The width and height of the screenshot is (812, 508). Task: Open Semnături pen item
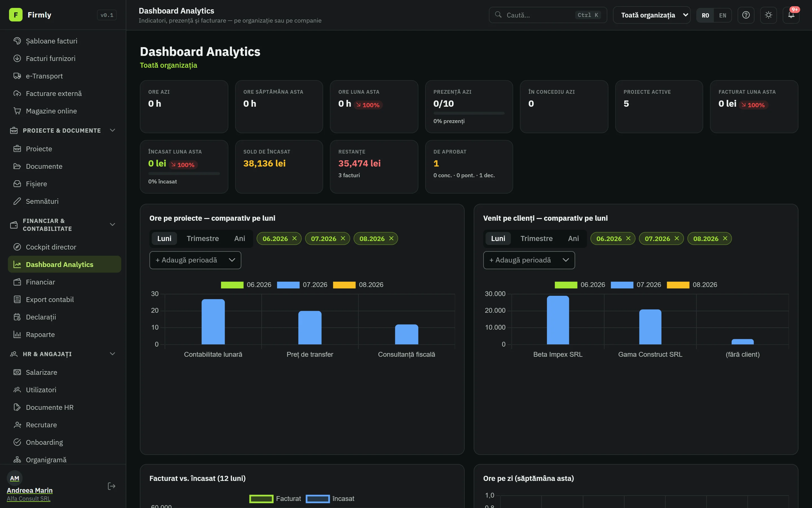point(64,201)
